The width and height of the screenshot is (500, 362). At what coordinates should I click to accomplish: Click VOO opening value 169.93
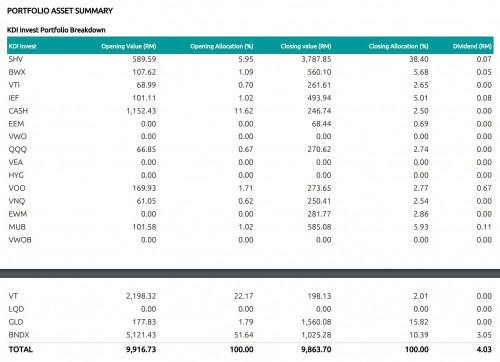[x=144, y=188]
